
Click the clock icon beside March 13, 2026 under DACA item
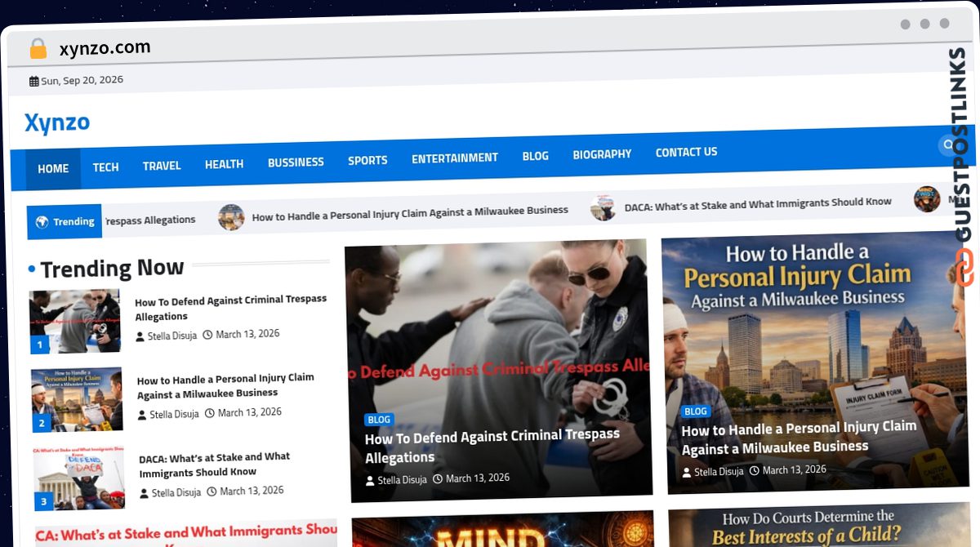pyautogui.click(x=212, y=491)
